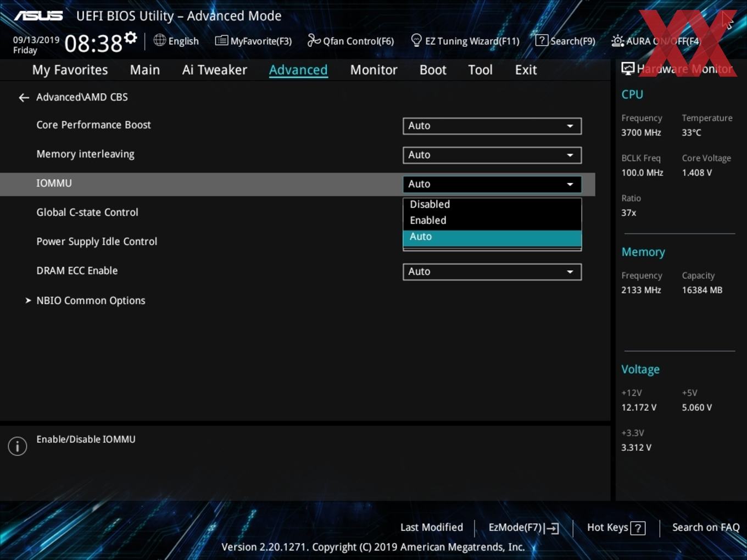Choose Disabled in IOMMU list
Image resolution: width=747 pixels, height=560 pixels.
tap(492, 204)
